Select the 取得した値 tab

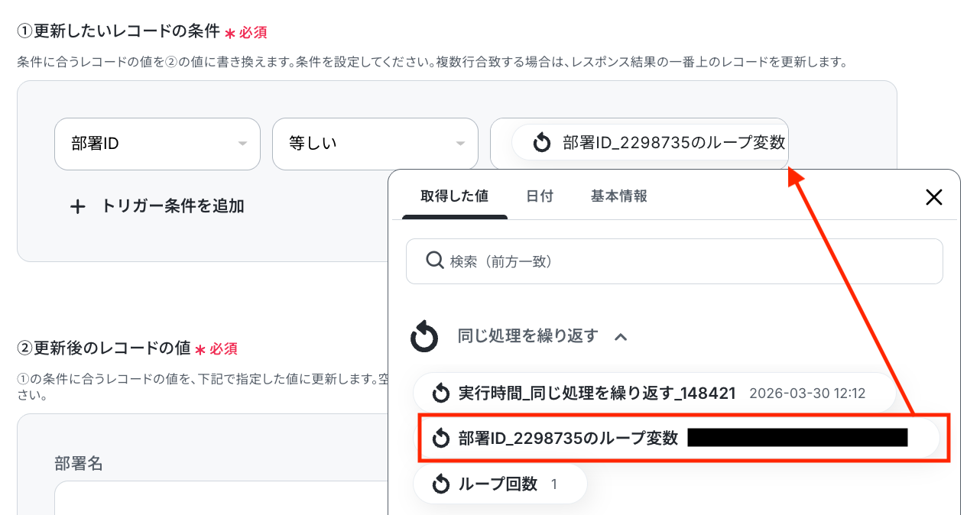(x=454, y=196)
